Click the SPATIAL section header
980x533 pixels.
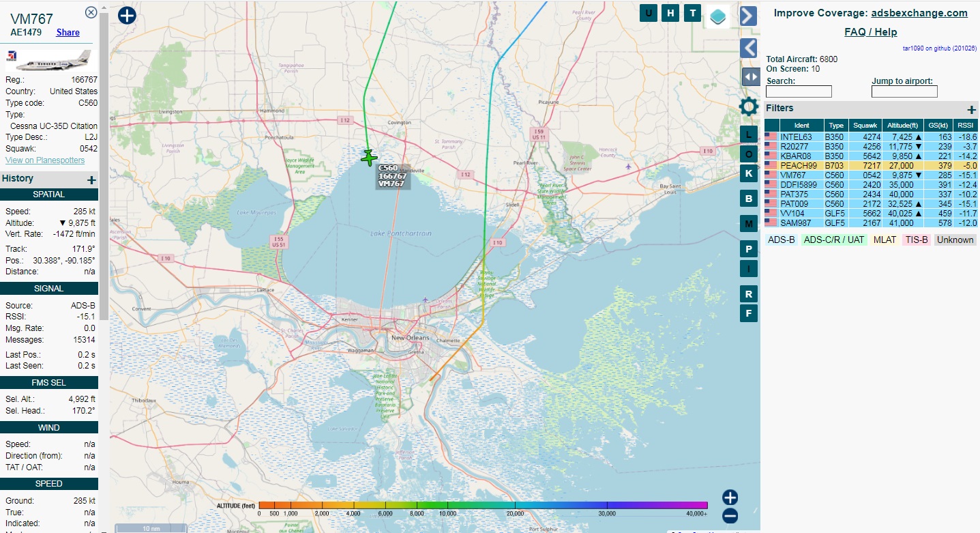[x=49, y=195]
